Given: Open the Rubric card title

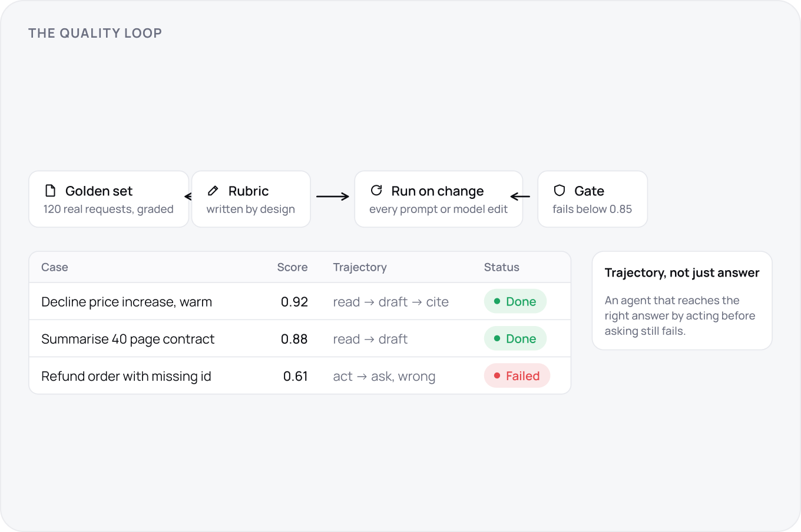Looking at the screenshot, I should (x=249, y=191).
